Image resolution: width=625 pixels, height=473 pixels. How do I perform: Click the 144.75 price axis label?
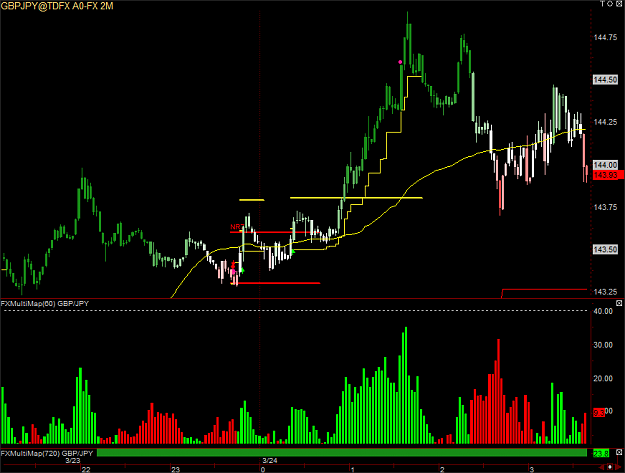tap(605, 37)
